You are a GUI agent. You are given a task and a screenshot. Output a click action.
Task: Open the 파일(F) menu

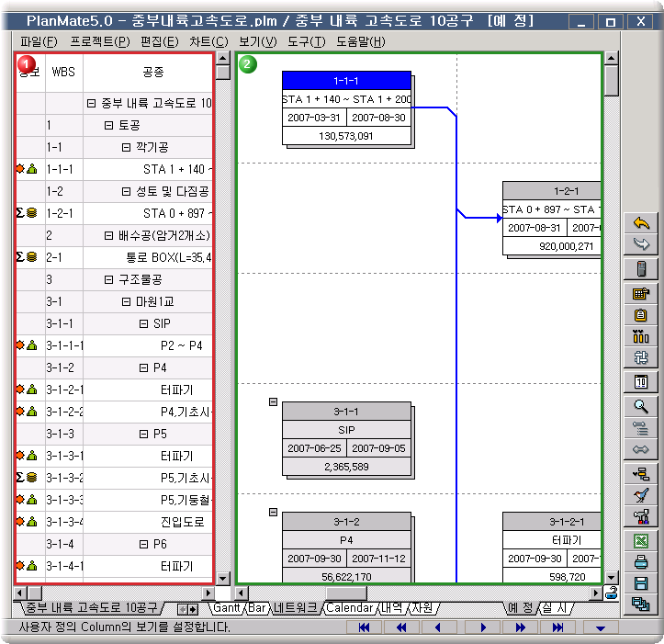(38, 41)
